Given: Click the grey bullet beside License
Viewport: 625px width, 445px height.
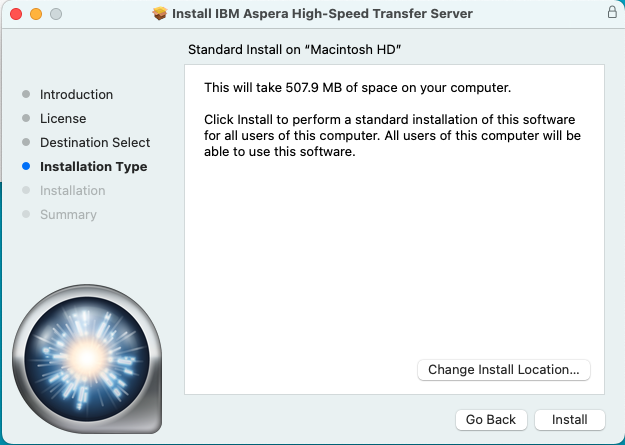Looking at the screenshot, I should [26, 118].
